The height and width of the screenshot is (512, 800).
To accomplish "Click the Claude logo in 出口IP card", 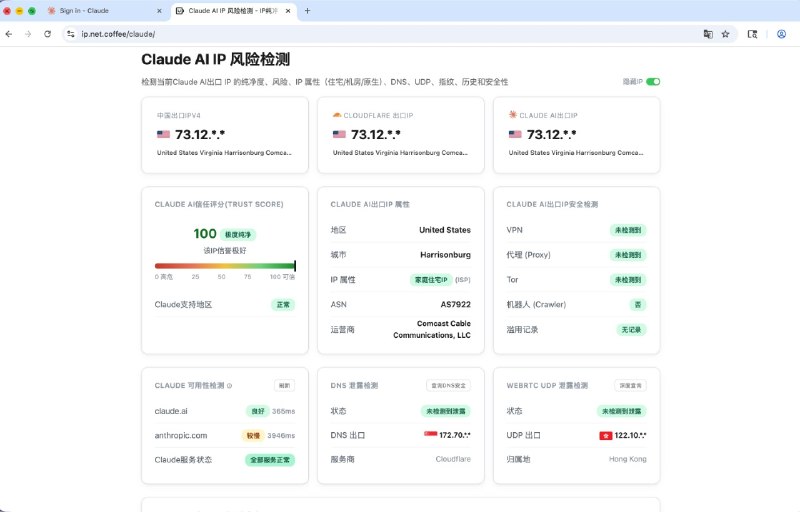I will point(513,115).
